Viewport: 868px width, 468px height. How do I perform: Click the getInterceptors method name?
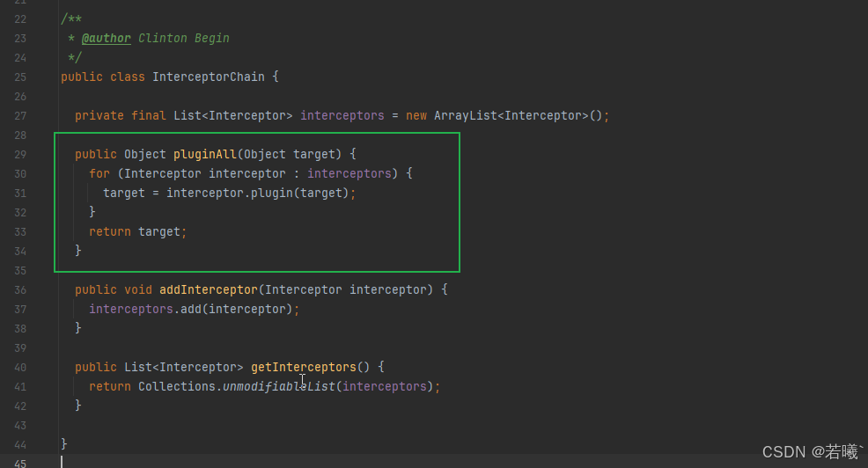[x=304, y=368]
